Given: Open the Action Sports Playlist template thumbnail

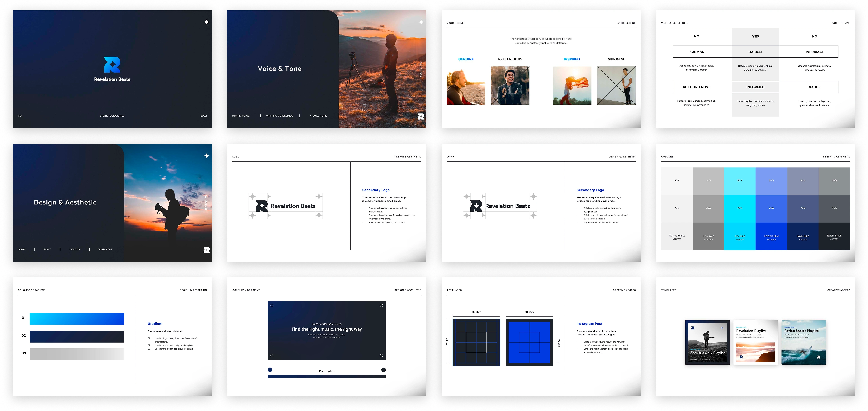Looking at the screenshot, I should point(803,342).
